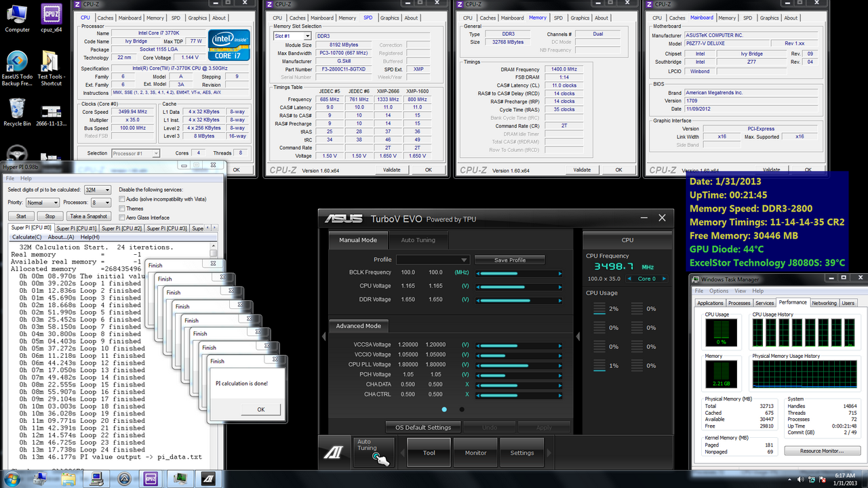The image size is (868, 488).
Task: Switch to Task Manager taskbar icon
Action: click(180, 479)
